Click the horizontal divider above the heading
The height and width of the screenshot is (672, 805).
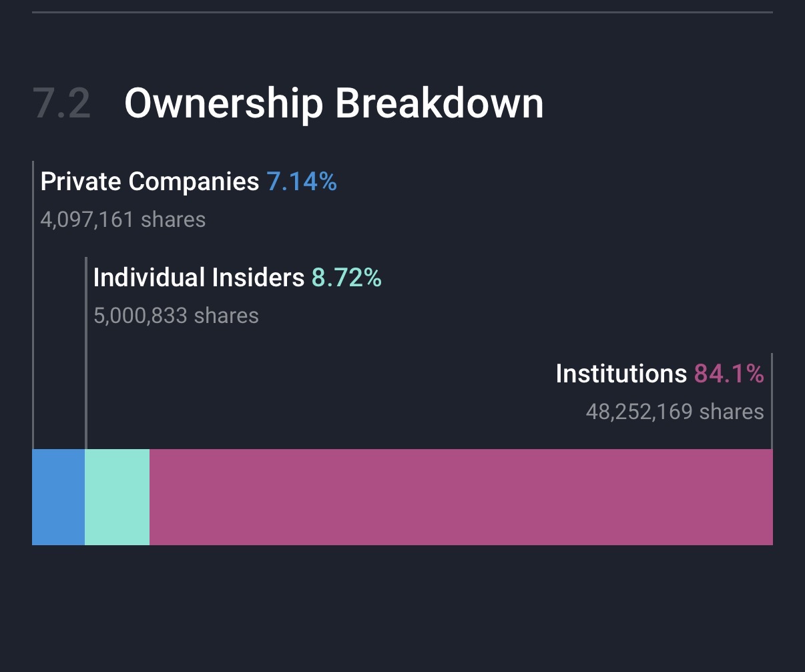pos(402,12)
